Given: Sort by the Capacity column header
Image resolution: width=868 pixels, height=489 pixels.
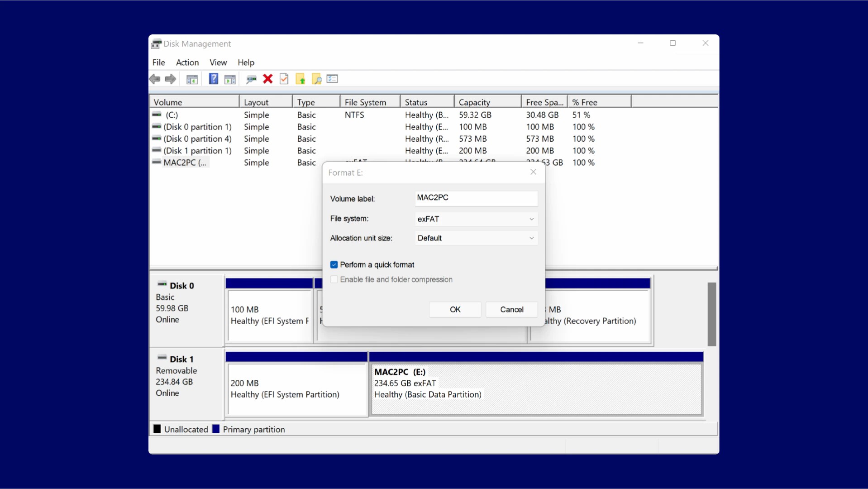Looking at the screenshot, I should tap(488, 102).
